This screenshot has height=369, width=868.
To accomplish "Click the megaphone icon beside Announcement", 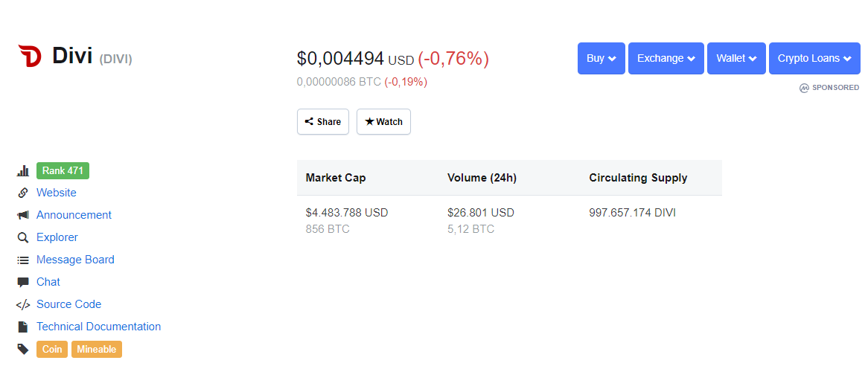I will 22,215.
